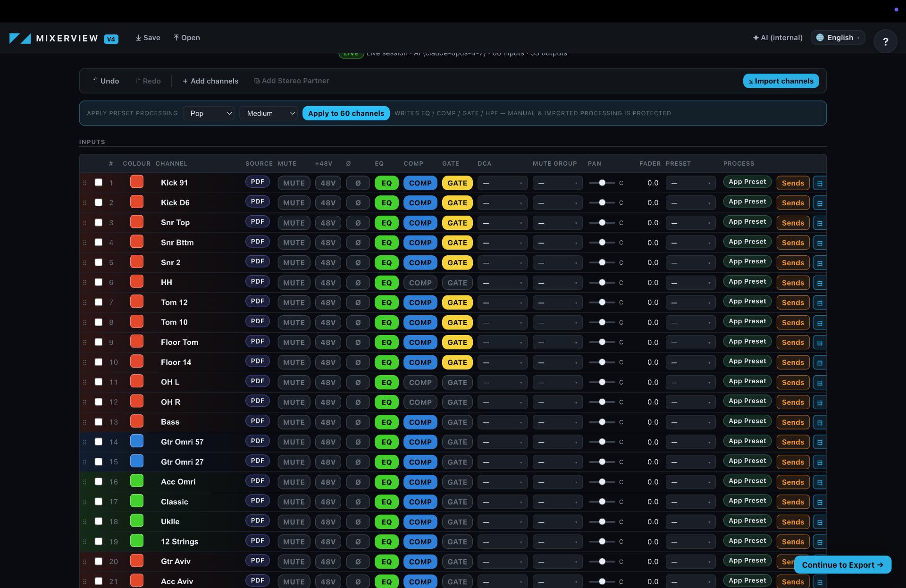The width and height of the screenshot is (906, 588).
Task: Toggle phase invert Ø on Snr Top
Action: [x=358, y=223]
